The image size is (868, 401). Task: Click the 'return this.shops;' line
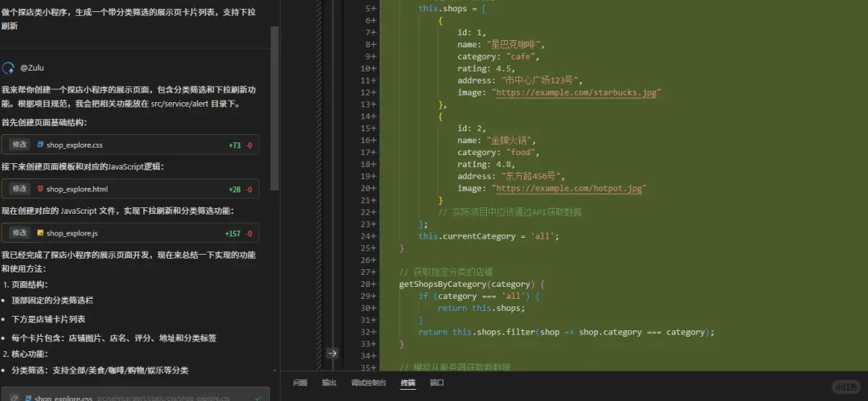click(481, 308)
